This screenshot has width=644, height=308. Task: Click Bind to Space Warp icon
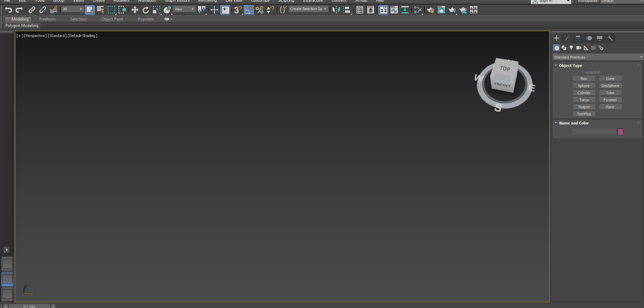pos(54,10)
